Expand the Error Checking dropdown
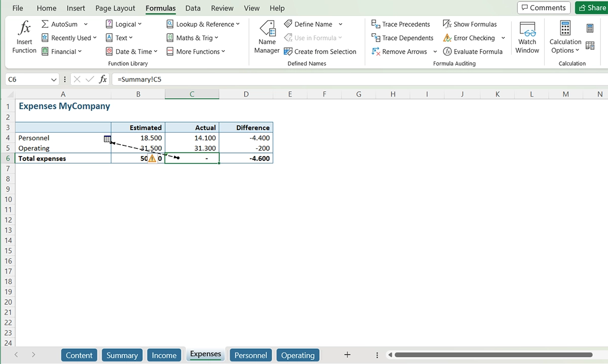608x364 pixels. (503, 37)
